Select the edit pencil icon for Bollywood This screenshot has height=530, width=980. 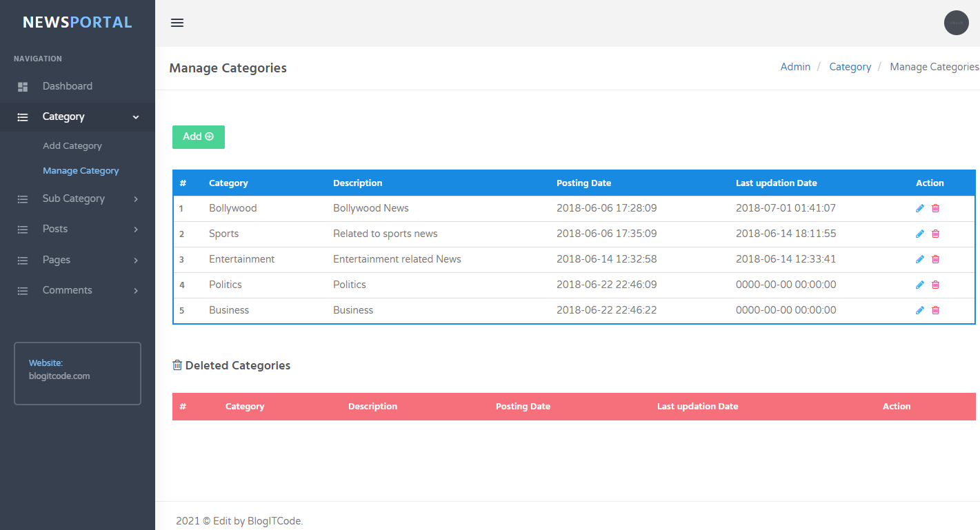919,207
